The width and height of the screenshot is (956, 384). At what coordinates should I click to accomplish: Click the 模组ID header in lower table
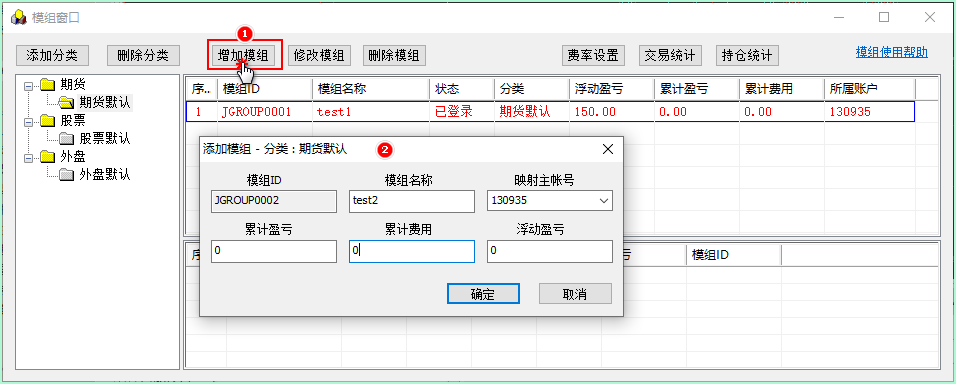[733, 255]
